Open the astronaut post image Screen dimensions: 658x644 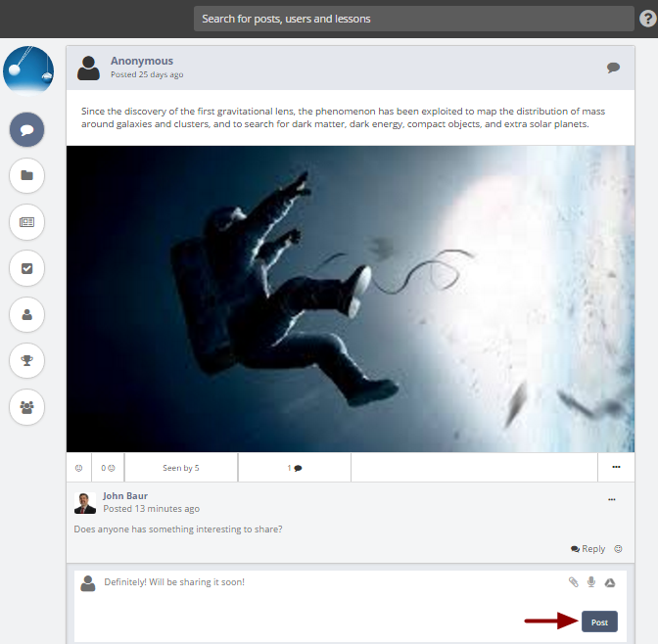(x=351, y=299)
